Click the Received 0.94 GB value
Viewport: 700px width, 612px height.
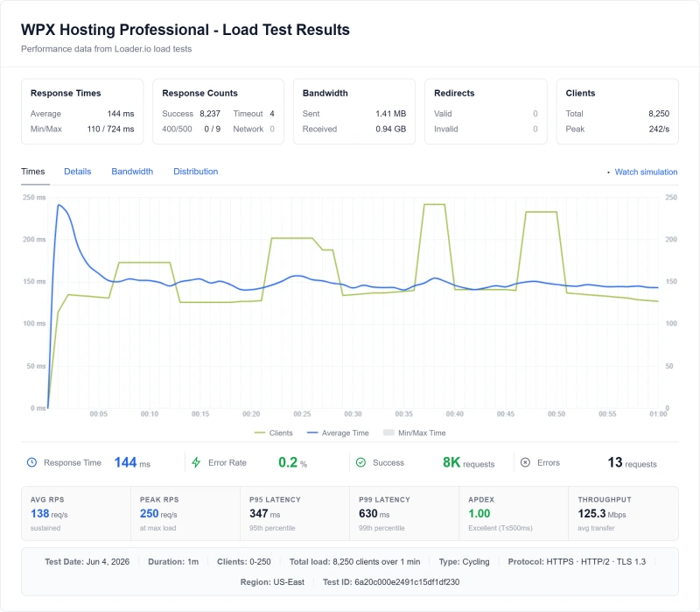(390, 129)
